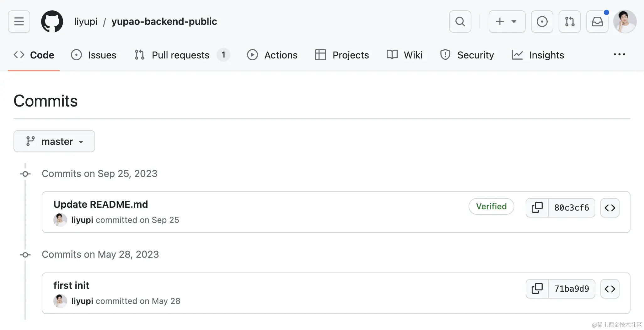Copy full SHA for commit 71ba9d9
The image size is (644, 330).
pos(537,289)
